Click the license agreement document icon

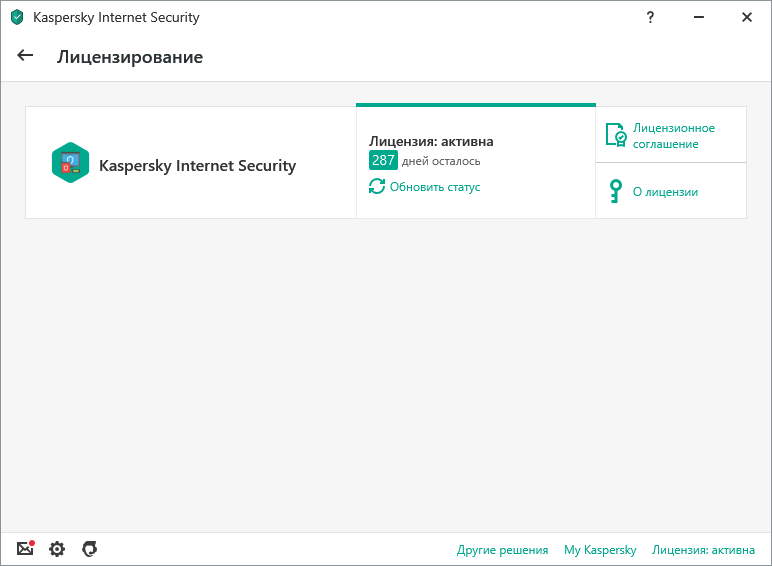point(616,136)
